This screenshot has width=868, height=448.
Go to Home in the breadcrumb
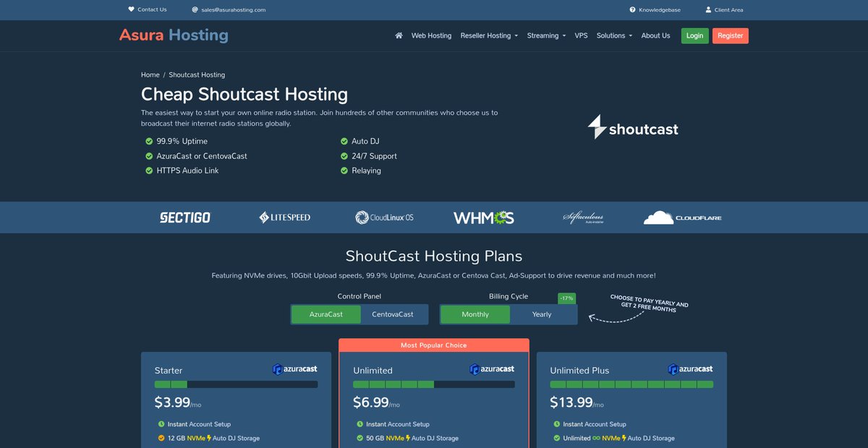pyautogui.click(x=150, y=74)
